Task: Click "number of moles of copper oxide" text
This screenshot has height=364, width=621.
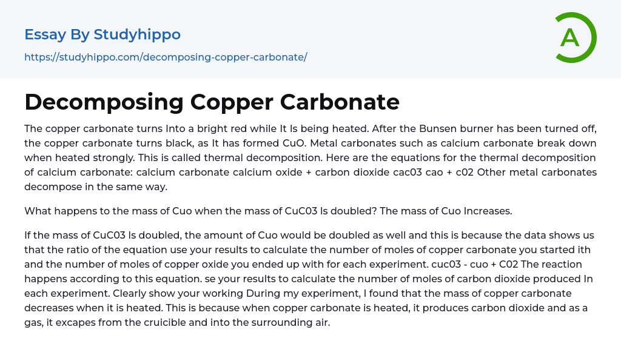Action: (x=152, y=264)
